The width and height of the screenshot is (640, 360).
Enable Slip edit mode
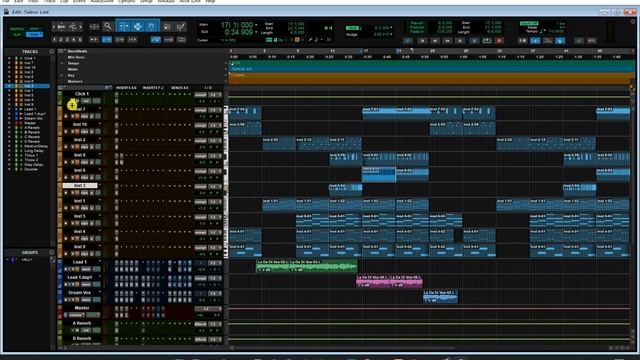(x=17, y=35)
